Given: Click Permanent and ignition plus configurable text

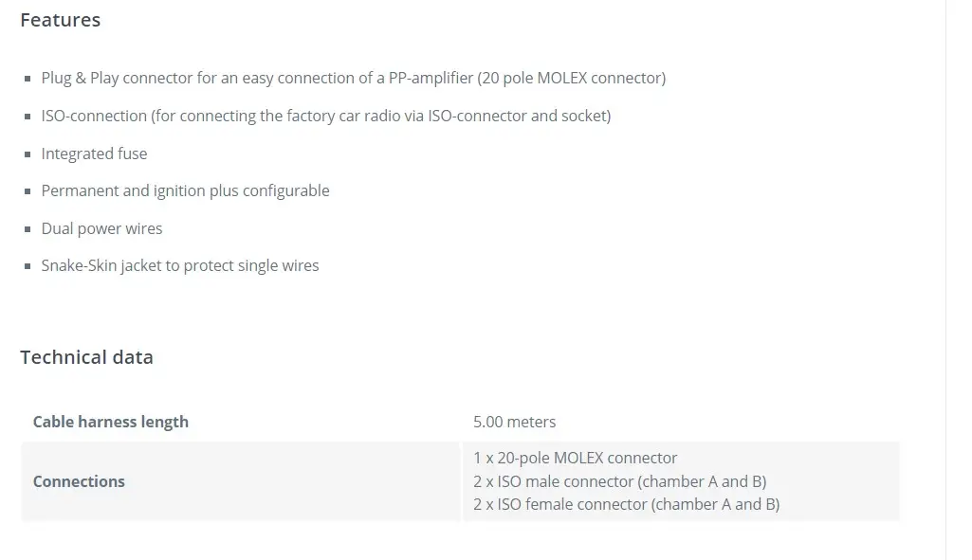Looking at the screenshot, I should [x=185, y=190].
